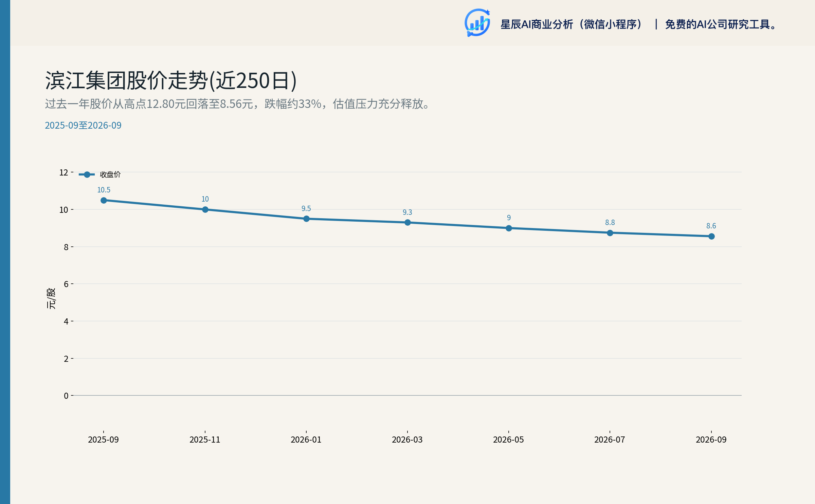Image resolution: width=815 pixels, height=504 pixels.
Task: Click the y-axis title 元/股
Action: 51,298
